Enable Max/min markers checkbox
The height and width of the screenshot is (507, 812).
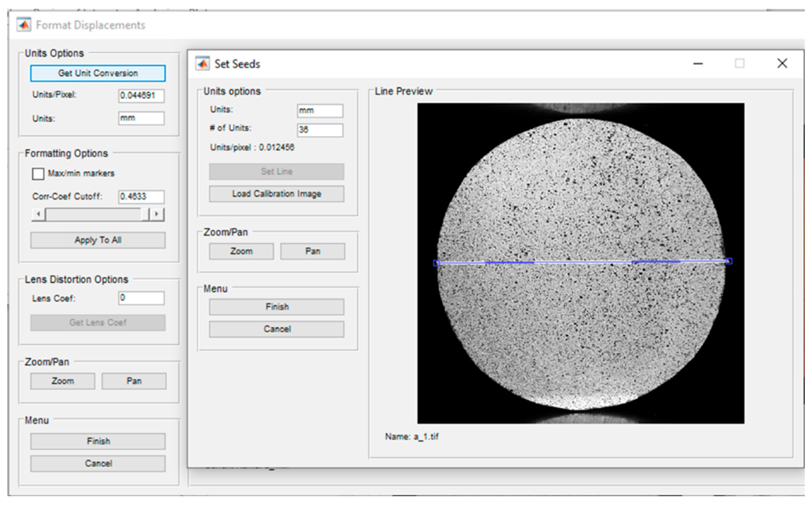(x=38, y=174)
